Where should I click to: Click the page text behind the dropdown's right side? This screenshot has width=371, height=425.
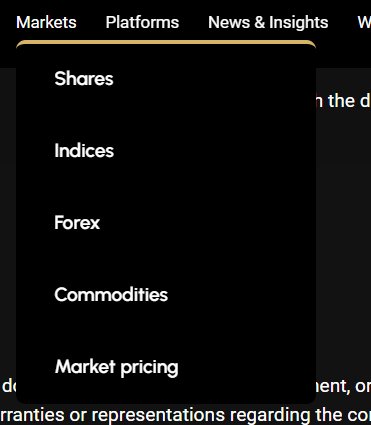click(344, 101)
